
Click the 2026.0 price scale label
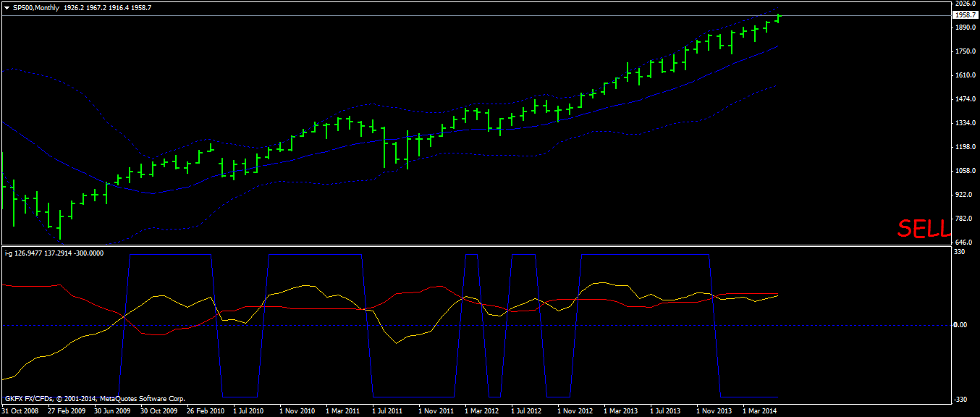point(966,4)
